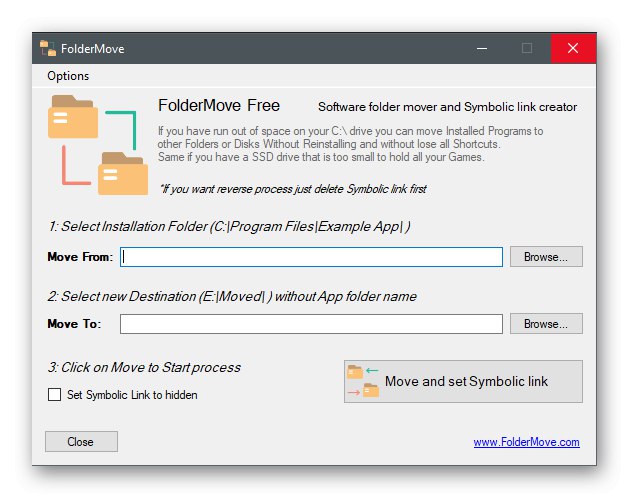629x498 pixels.
Task: Click Move and set Symbolic link button
Action: (x=463, y=381)
